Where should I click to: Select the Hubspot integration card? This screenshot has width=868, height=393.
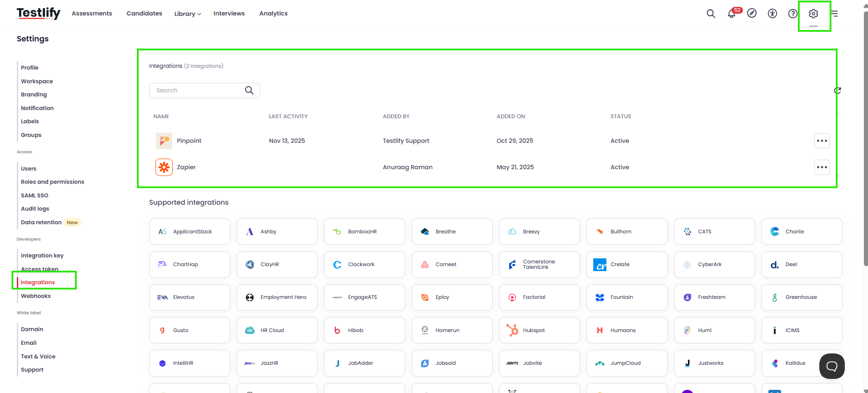coord(540,330)
